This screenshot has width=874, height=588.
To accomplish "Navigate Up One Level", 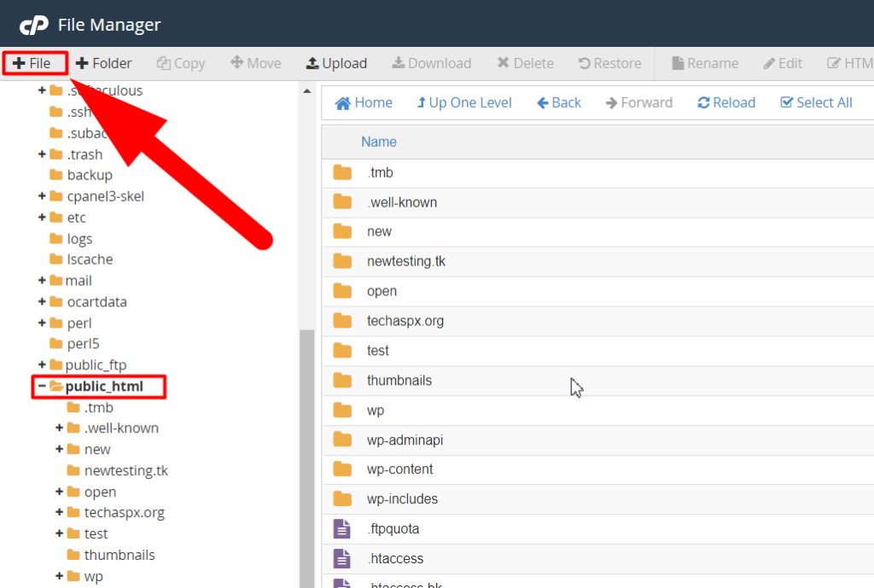I will point(464,102).
